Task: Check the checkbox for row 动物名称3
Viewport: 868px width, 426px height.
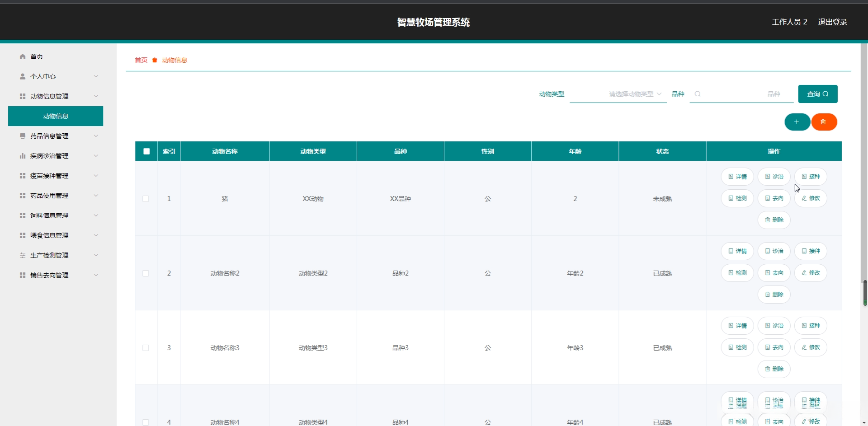Action: tap(146, 348)
